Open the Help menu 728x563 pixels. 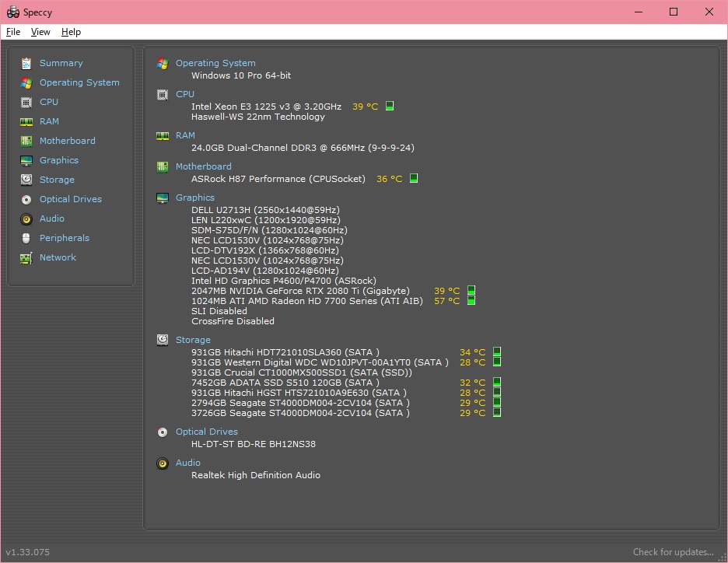click(x=71, y=32)
